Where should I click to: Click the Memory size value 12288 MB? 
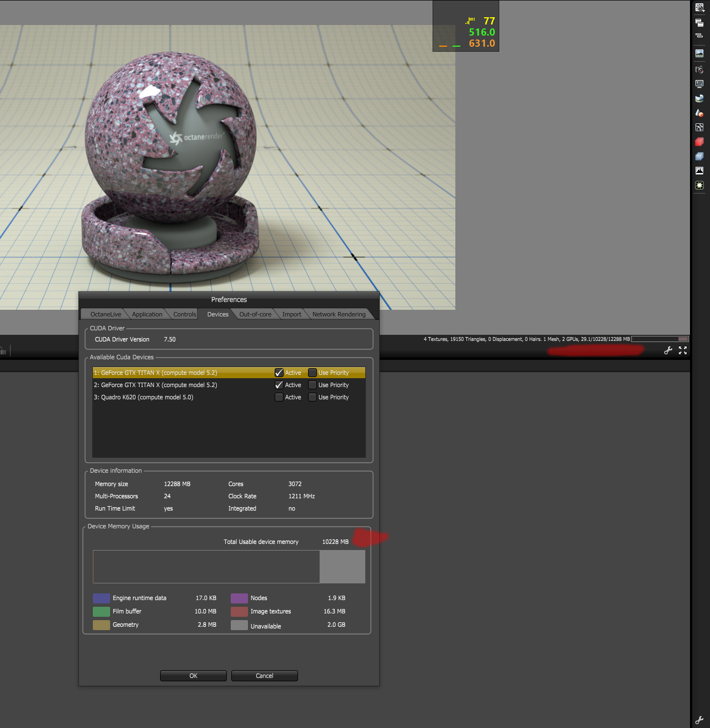[177, 484]
